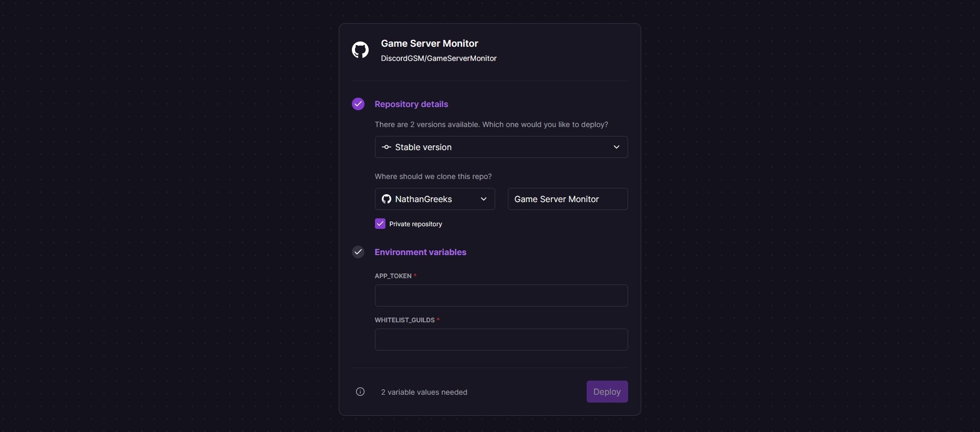Open the DiscordGSM/GameServerMonitor repository link
Image resolution: width=980 pixels, height=432 pixels.
pyautogui.click(x=439, y=58)
